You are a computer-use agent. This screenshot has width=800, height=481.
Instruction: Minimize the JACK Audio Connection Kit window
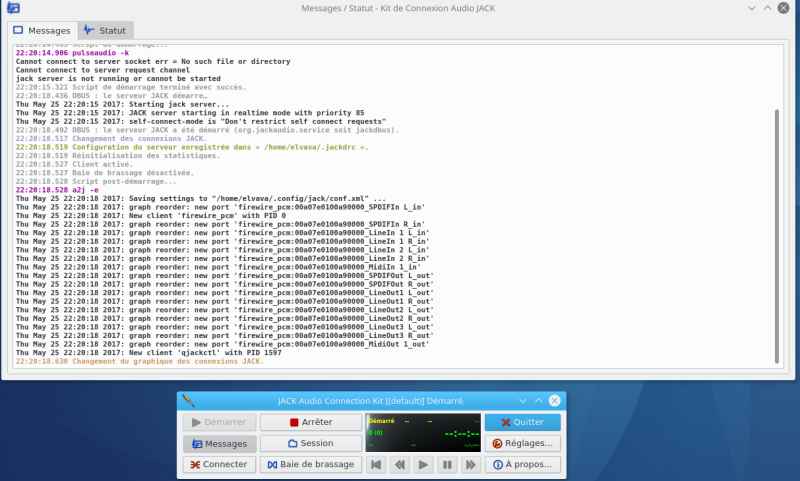tap(523, 401)
